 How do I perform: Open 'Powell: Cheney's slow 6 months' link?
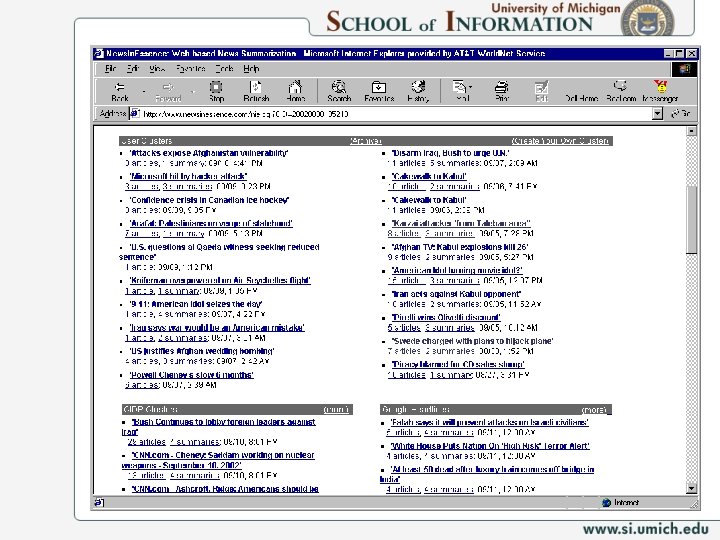click(x=191, y=375)
